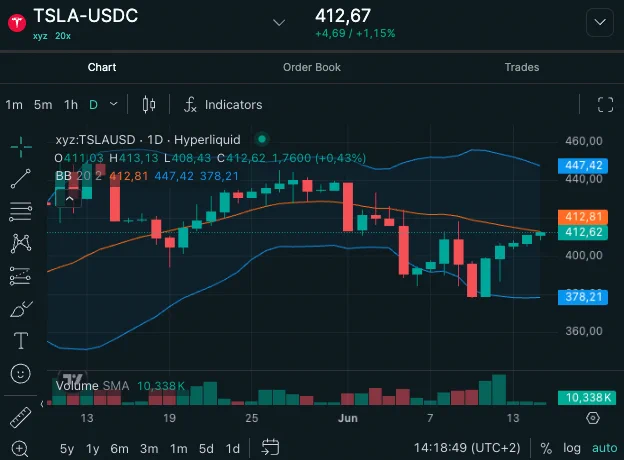The width and height of the screenshot is (624, 460).
Task: Set date range to 3m
Action: coord(149,449)
